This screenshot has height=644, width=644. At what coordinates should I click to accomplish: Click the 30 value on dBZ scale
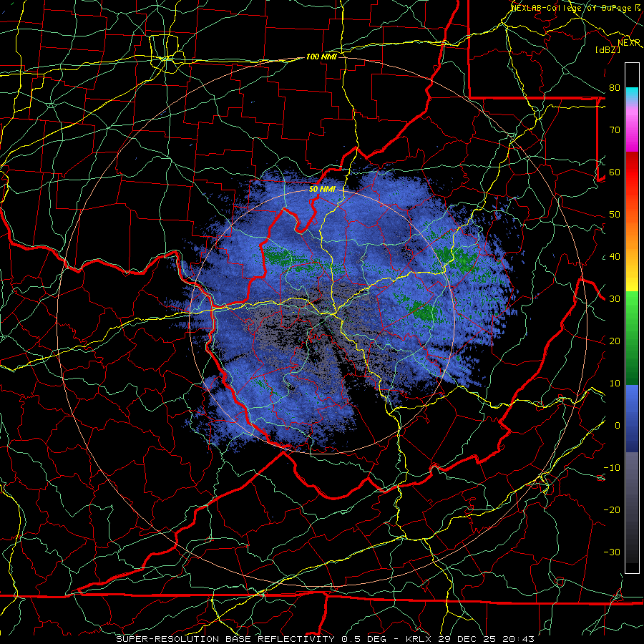615,299
